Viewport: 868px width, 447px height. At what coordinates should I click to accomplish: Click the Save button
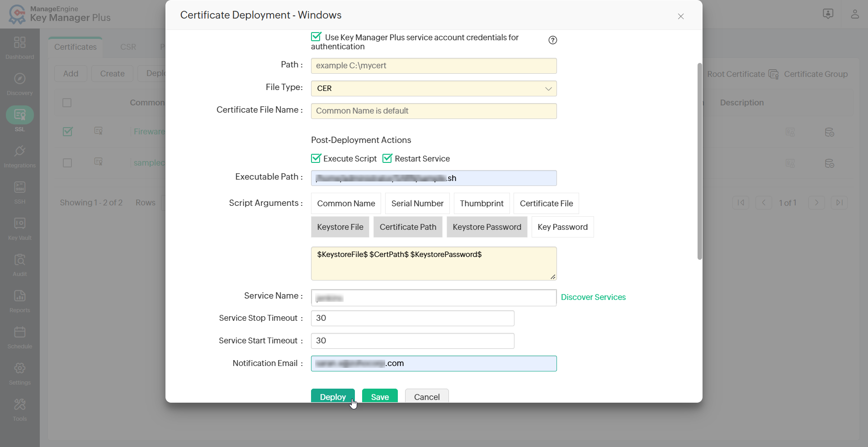[x=380, y=396]
